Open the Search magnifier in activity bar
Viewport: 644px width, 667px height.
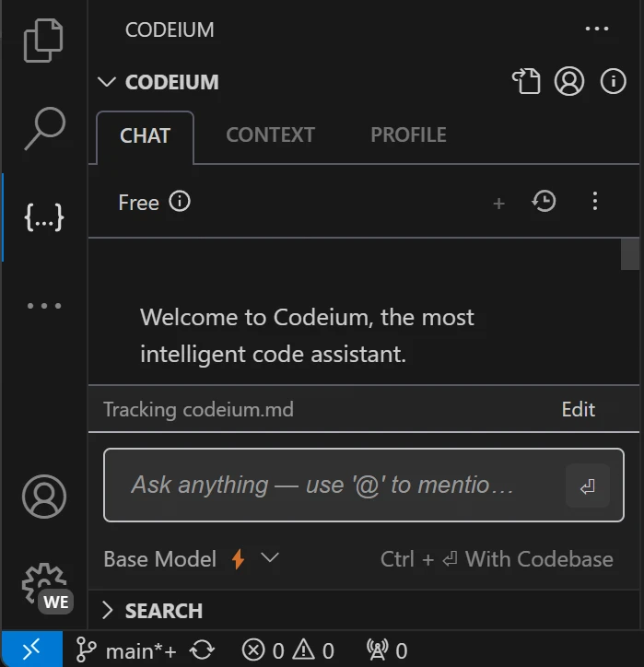pyautogui.click(x=43, y=128)
